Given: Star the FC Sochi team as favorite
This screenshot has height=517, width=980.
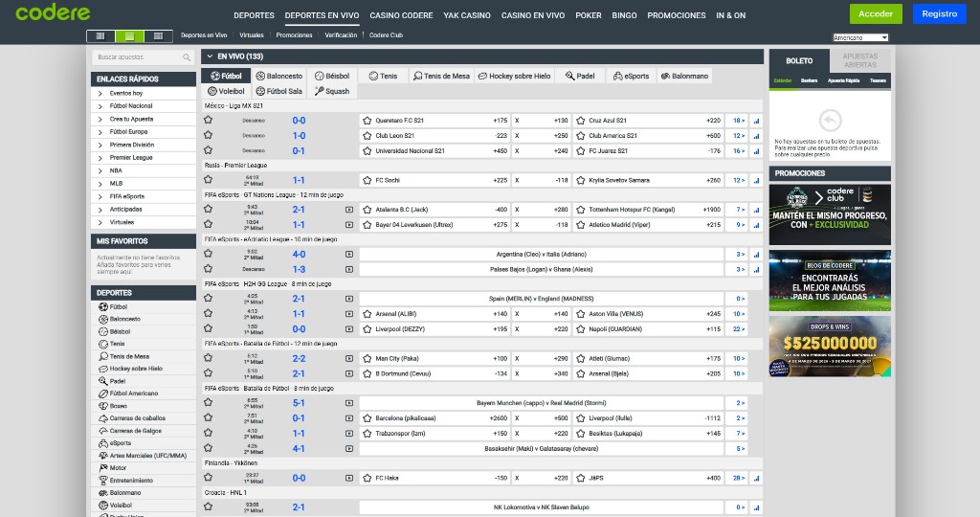Looking at the screenshot, I should coord(367,180).
